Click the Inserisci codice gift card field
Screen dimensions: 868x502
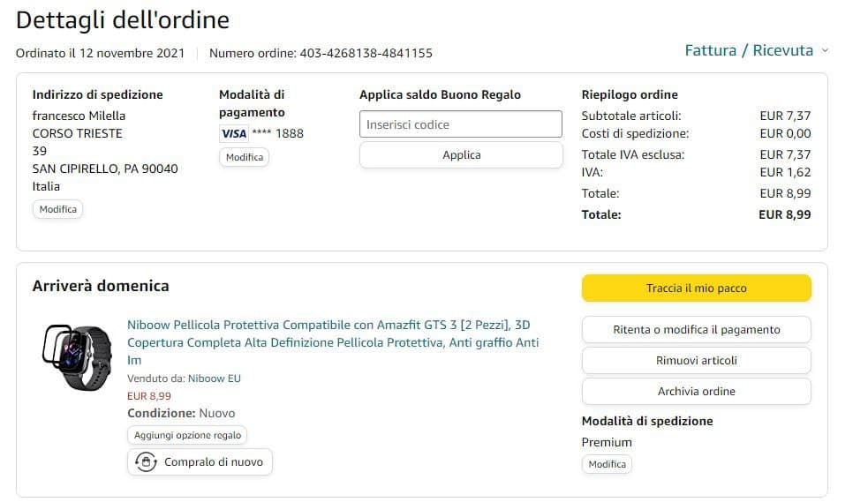tap(460, 124)
